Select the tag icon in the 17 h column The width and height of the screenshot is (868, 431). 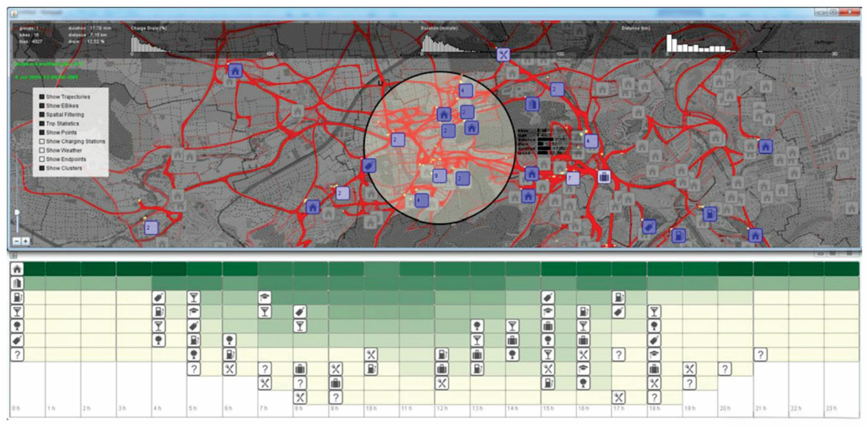(618, 311)
